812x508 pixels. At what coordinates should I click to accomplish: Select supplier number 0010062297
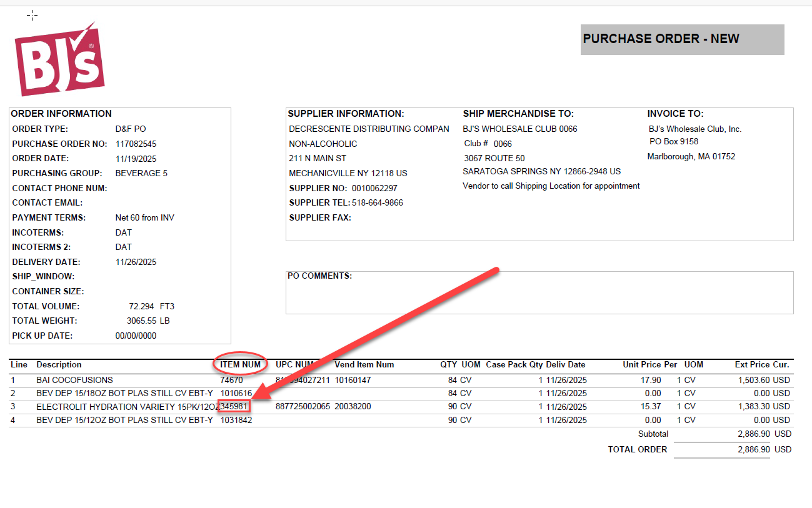(374, 188)
